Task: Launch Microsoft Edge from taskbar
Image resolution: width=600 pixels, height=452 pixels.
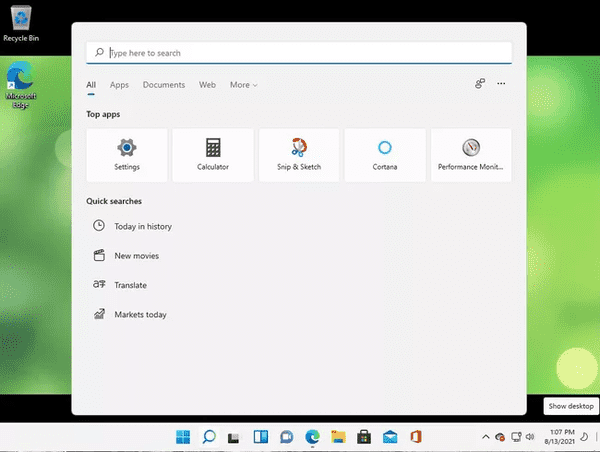Action: [312, 437]
